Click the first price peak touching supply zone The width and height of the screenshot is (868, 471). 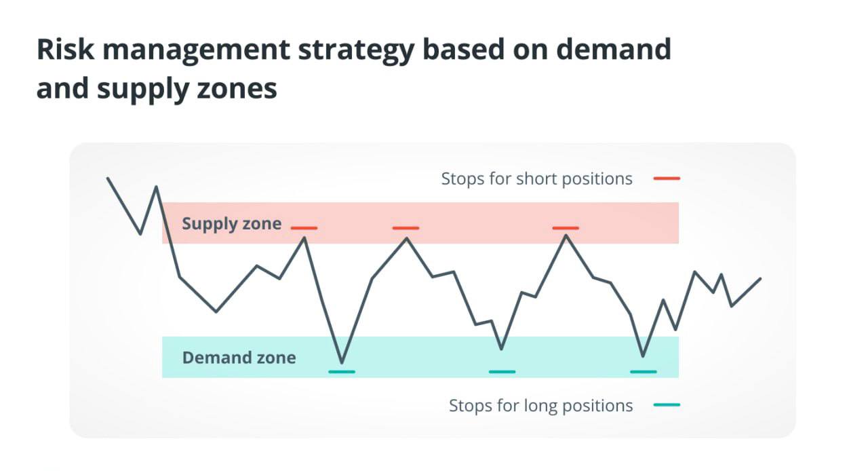coord(304,238)
